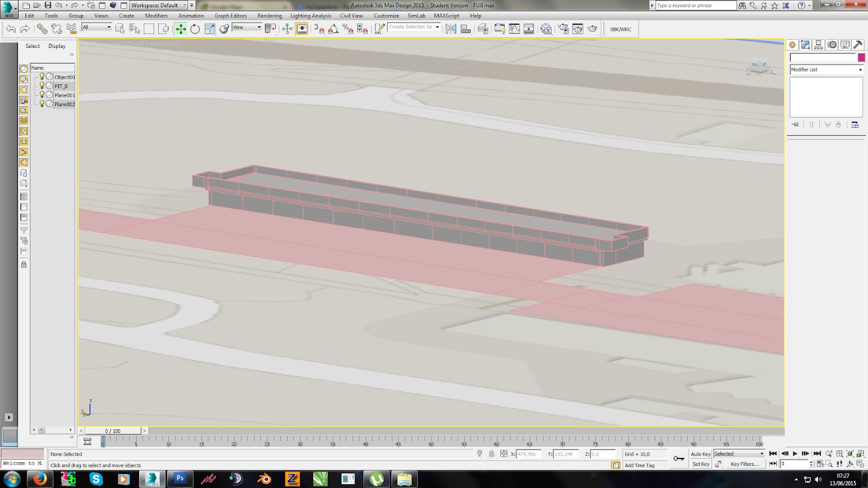Activate the Select Object tool
This screenshot has height=488, width=868.
(120, 29)
